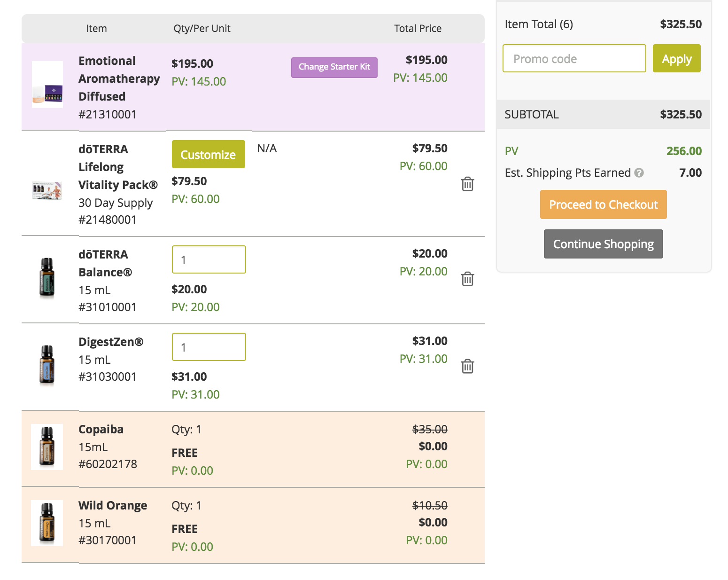Open doTERRA Lifelong Vitality Pack name
The width and height of the screenshot is (728, 580).
[x=118, y=167]
